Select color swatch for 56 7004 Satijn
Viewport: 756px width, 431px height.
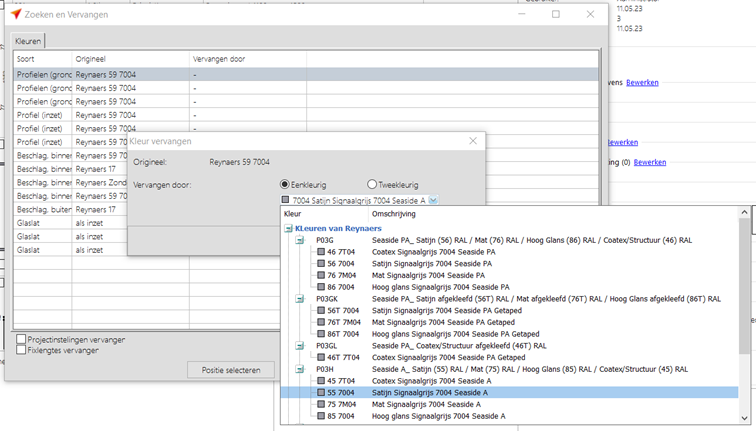[321, 264]
